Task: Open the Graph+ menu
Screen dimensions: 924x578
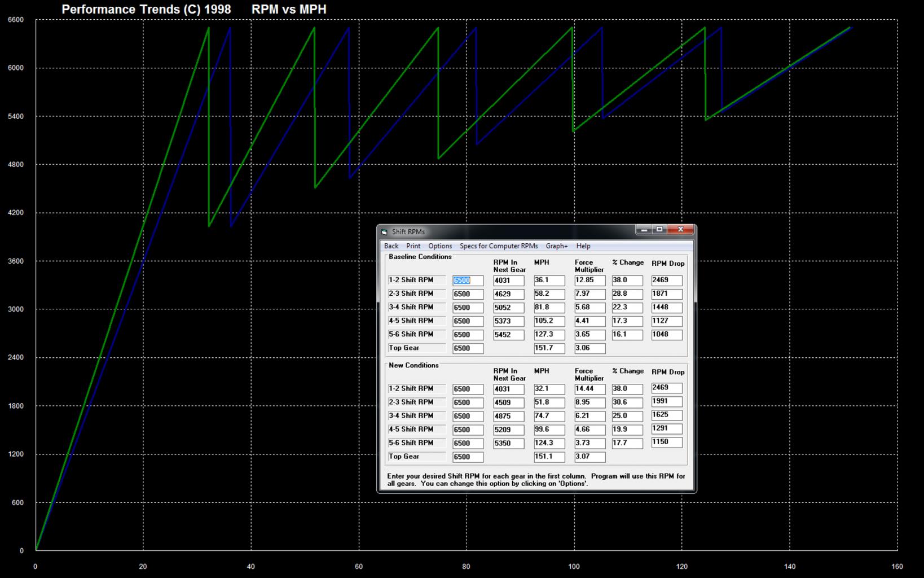Action: click(557, 246)
